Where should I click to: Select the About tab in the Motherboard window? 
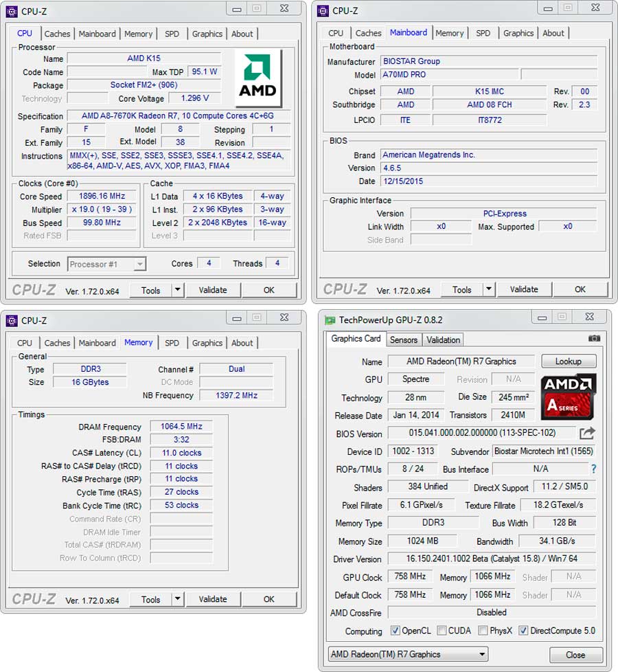pyautogui.click(x=553, y=33)
